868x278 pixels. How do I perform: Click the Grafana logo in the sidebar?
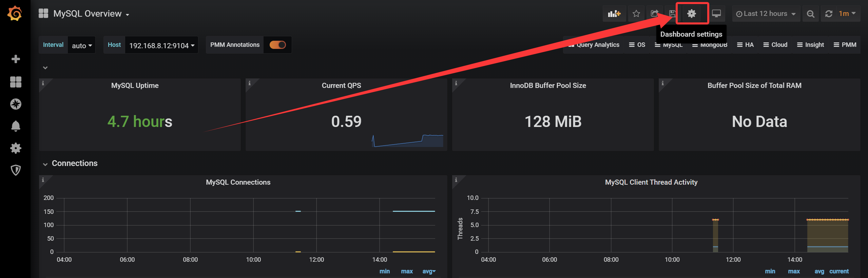[15, 14]
